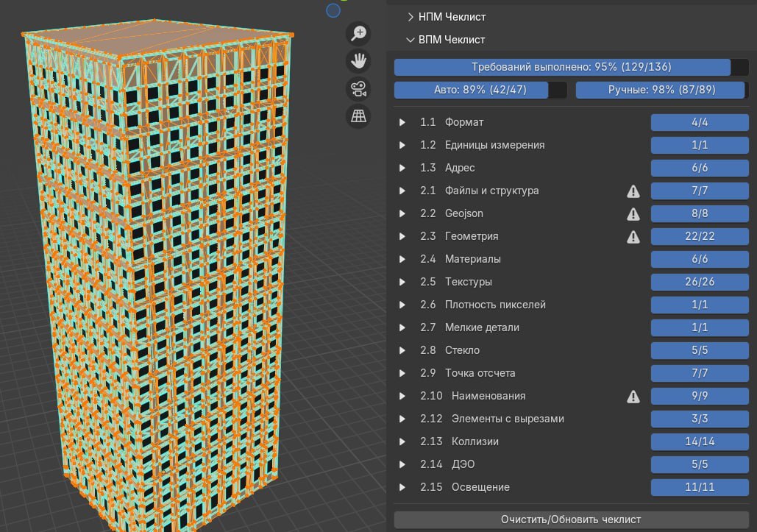This screenshot has width=757, height=532.
Task: Collapse the ВПМ Чеклист panel
Action: tap(411, 40)
